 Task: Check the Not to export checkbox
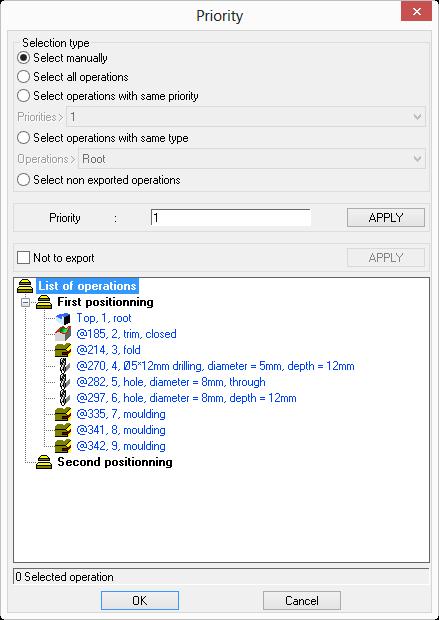click(x=23, y=258)
